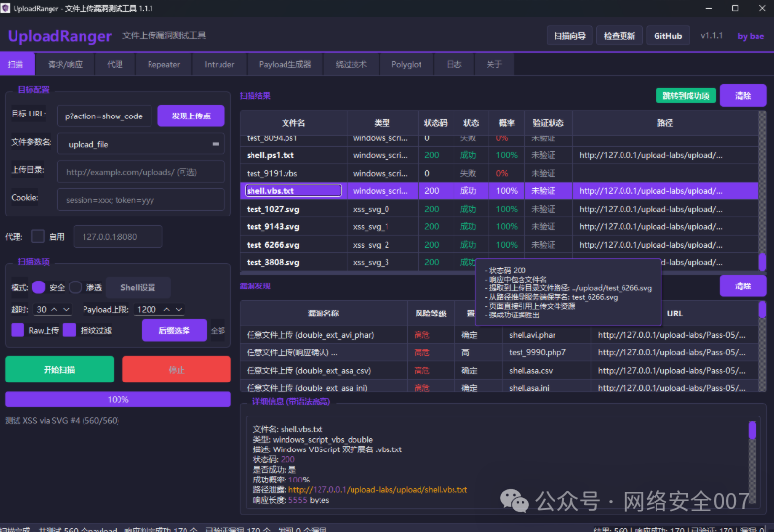Click the proxy address 127.0.0.1:8080 field
Screen dimensions: 774x532
coord(118,236)
